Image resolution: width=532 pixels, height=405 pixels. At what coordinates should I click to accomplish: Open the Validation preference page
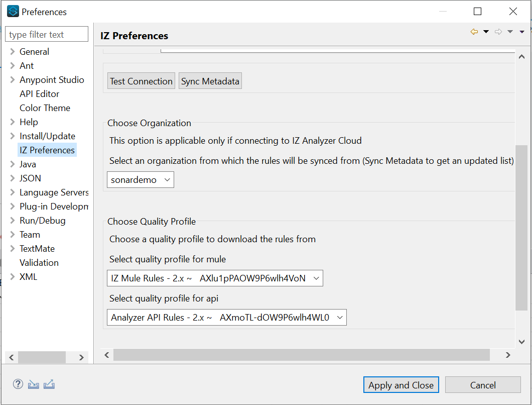(x=39, y=263)
